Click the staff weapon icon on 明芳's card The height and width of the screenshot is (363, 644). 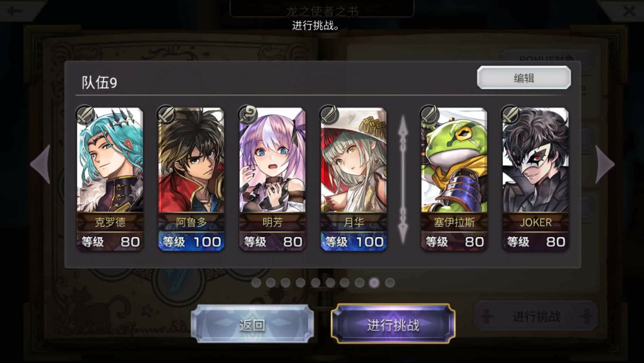248,115
